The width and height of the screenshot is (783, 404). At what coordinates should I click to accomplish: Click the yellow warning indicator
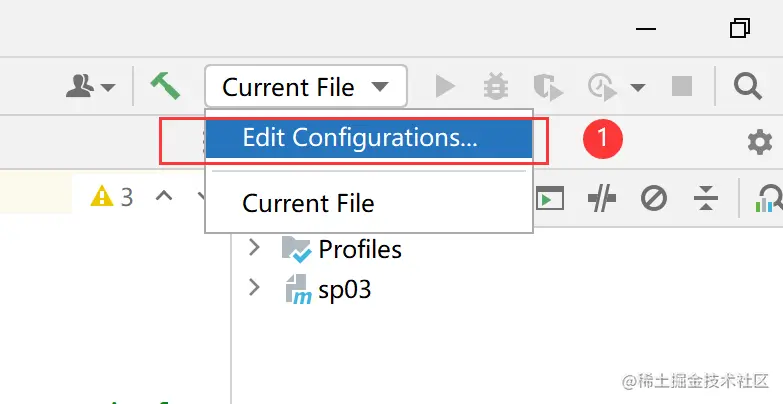click(102, 196)
